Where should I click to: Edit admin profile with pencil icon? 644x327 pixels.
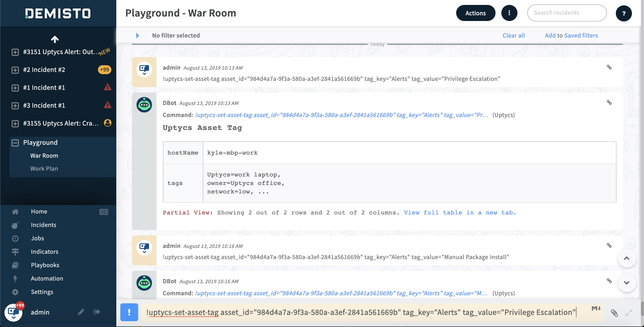coord(81,312)
